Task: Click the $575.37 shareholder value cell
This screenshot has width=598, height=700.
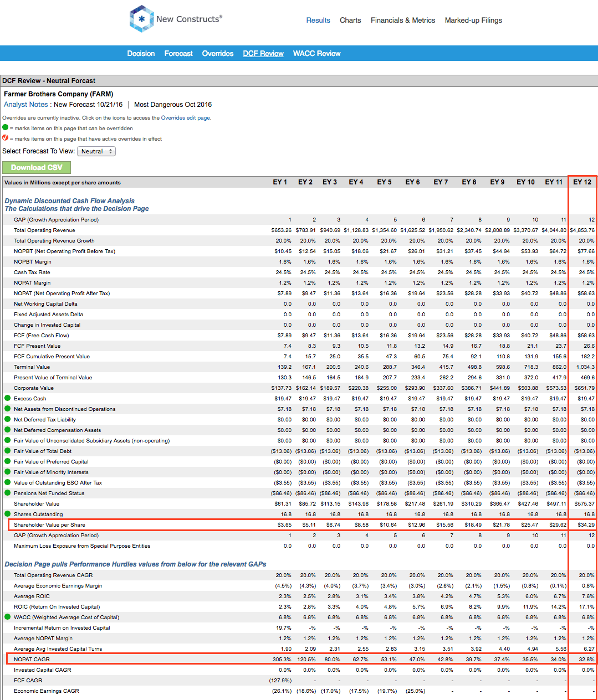Action: 584,504
